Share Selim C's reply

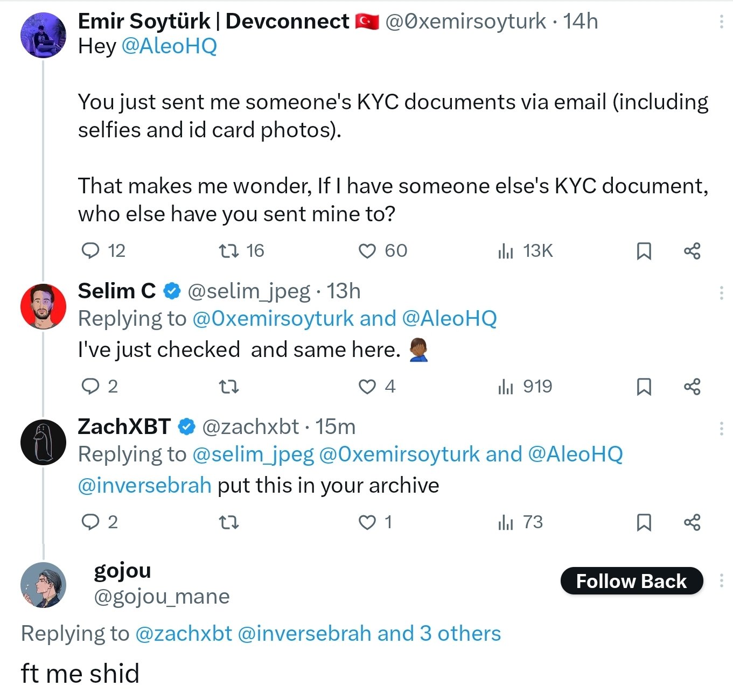pos(692,387)
